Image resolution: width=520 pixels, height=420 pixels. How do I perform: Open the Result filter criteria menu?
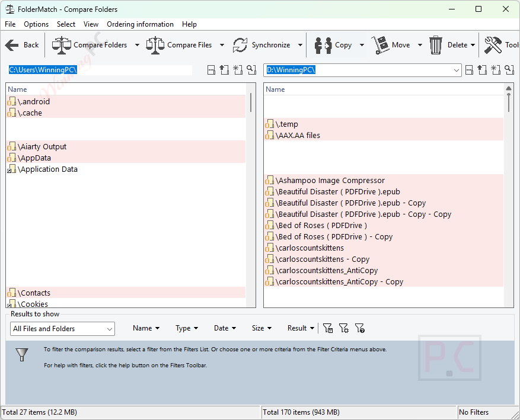301,328
